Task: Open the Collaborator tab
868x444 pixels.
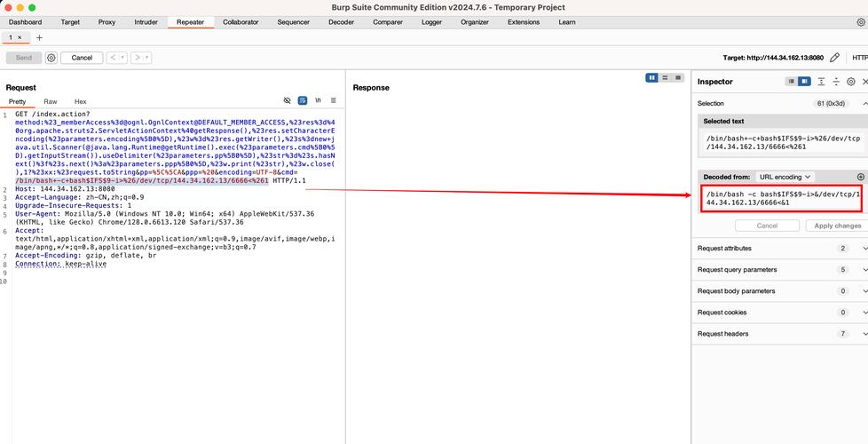Action: [241, 22]
